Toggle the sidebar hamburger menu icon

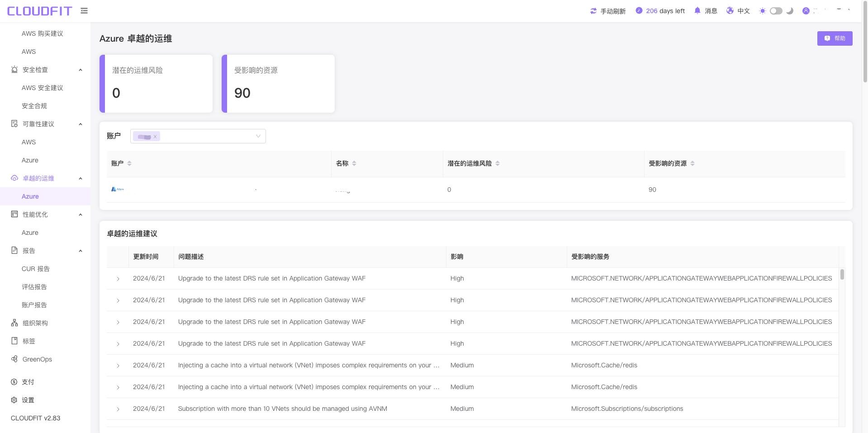pyautogui.click(x=84, y=10)
